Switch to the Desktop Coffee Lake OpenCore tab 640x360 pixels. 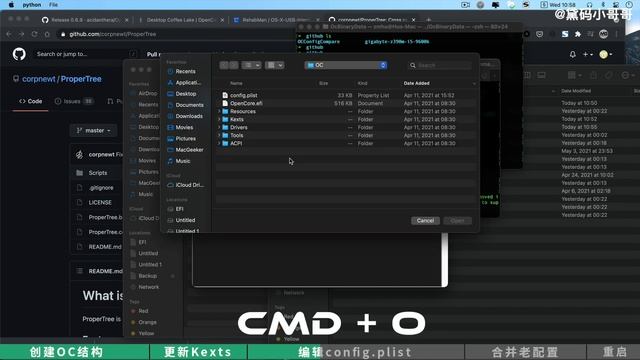pyautogui.click(x=180, y=20)
